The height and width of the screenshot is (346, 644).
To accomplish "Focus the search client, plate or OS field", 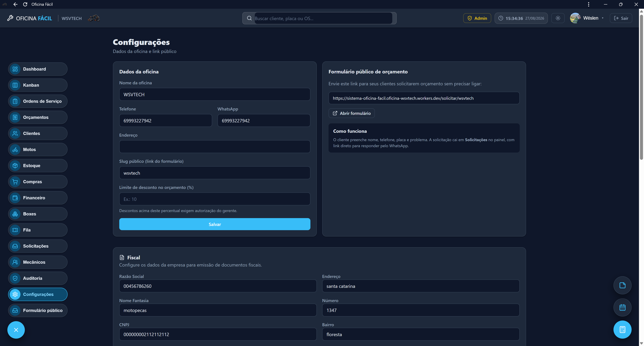I will 323,18.
